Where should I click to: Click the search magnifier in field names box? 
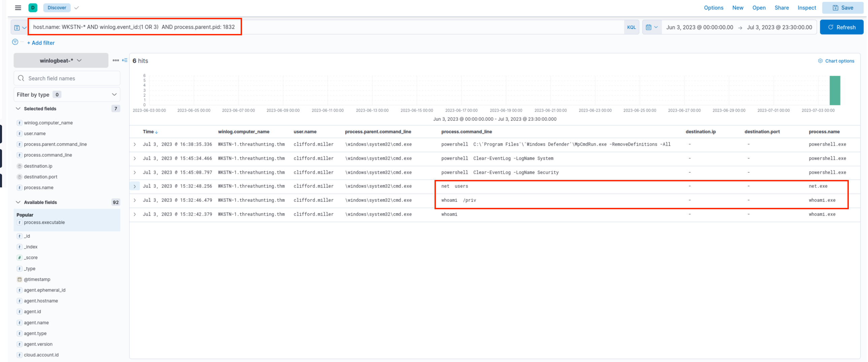pos(21,78)
